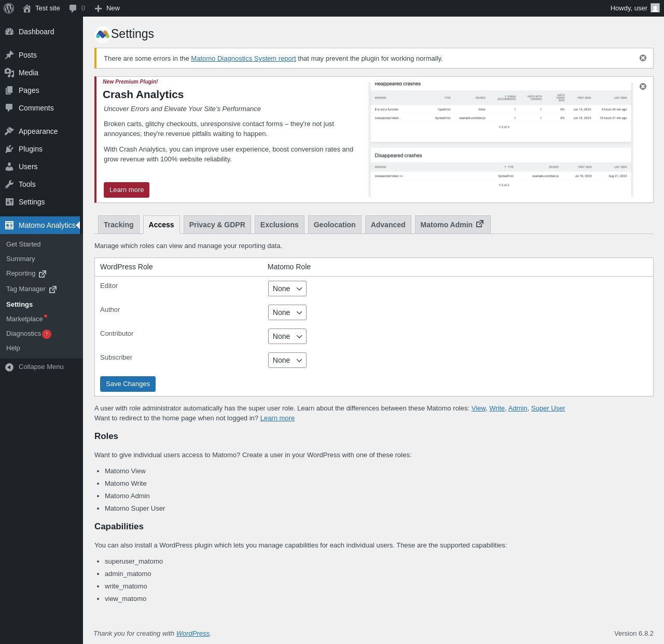Dismiss the Crash Analytics promo banner
Viewport: 664px width, 644px height.
(643, 87)
